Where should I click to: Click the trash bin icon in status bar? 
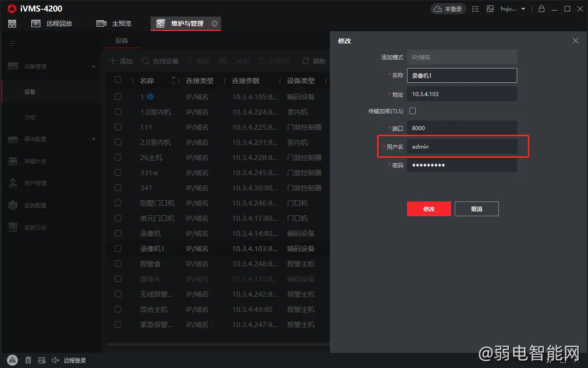(28, 360)
